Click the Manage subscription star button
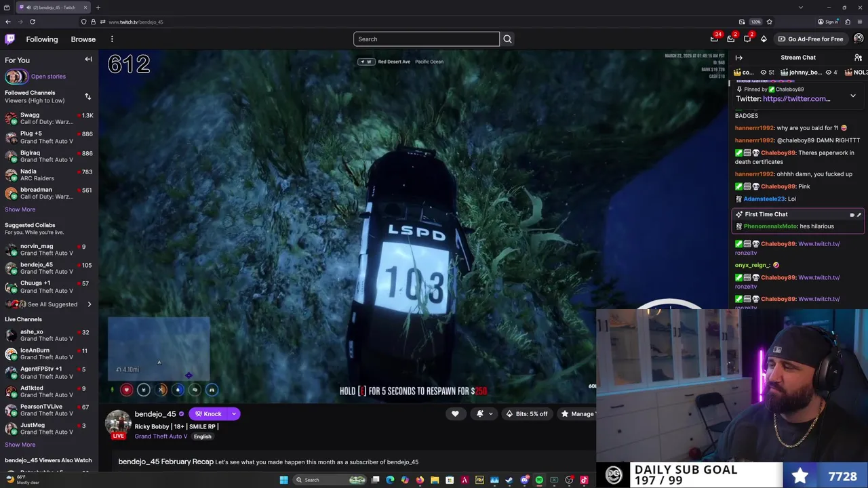This screenshot has height=488, width=868. [576, 413]
